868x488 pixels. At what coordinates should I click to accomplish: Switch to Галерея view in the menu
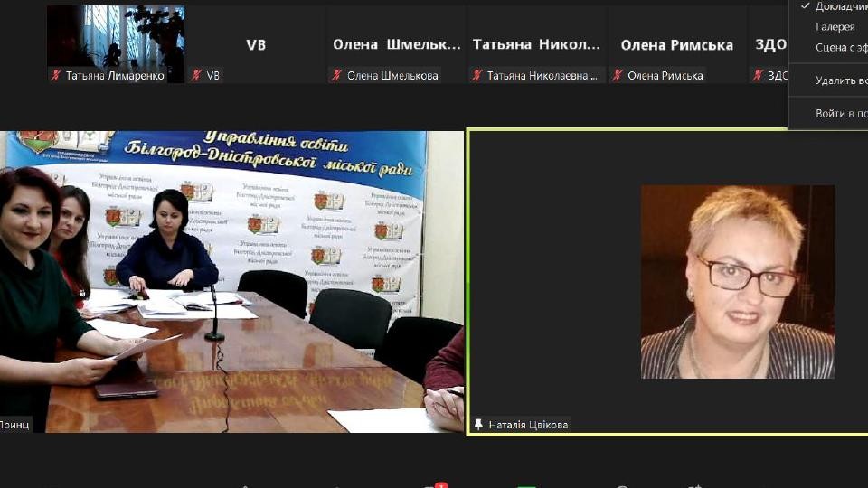[835, 27]
